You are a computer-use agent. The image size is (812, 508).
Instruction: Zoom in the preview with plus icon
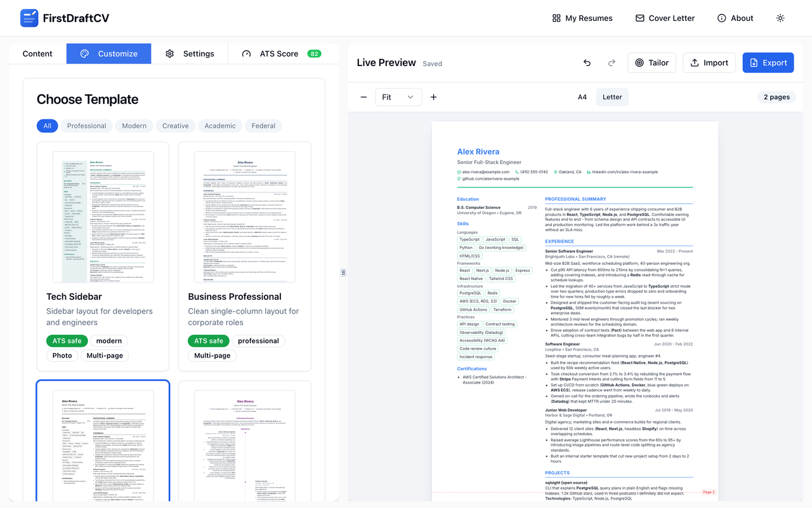coord(434,97)
